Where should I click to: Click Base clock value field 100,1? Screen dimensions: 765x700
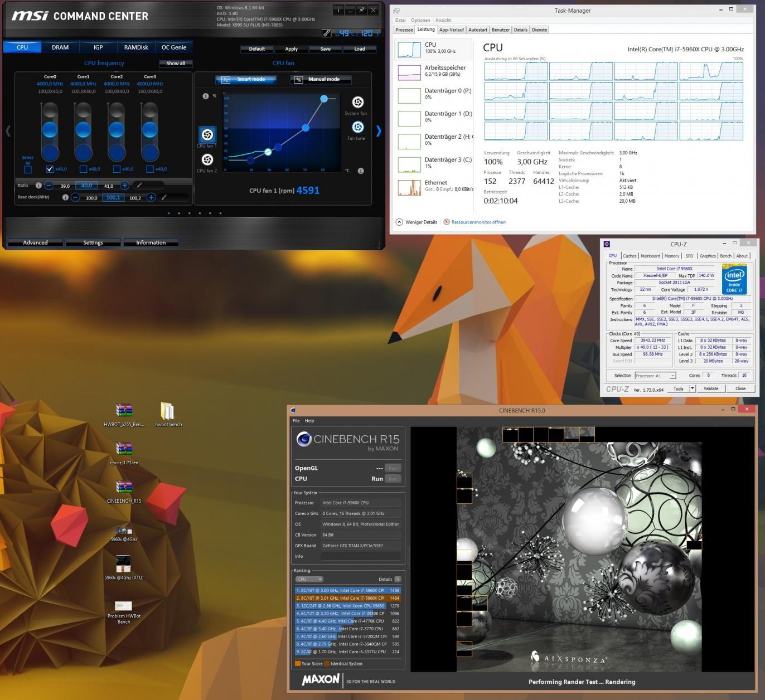point(113,197)
